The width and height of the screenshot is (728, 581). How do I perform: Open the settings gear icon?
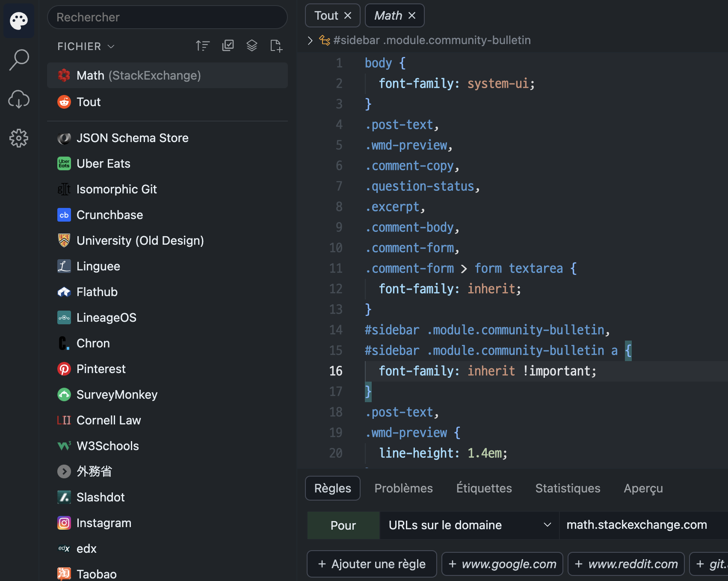coord(19,138)
